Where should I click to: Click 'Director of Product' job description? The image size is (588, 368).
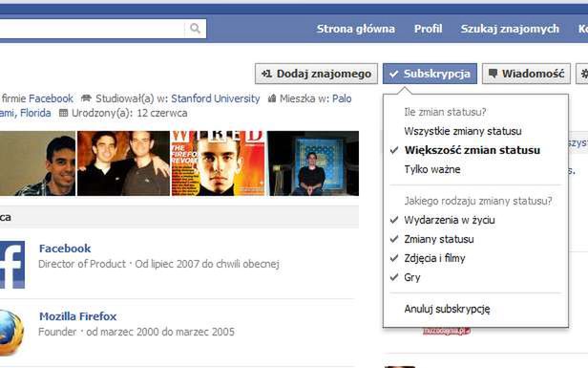(82, 264)
